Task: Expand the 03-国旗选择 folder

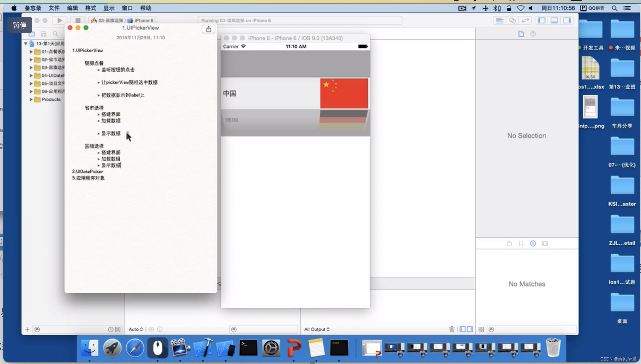Action: pos(31,67)
